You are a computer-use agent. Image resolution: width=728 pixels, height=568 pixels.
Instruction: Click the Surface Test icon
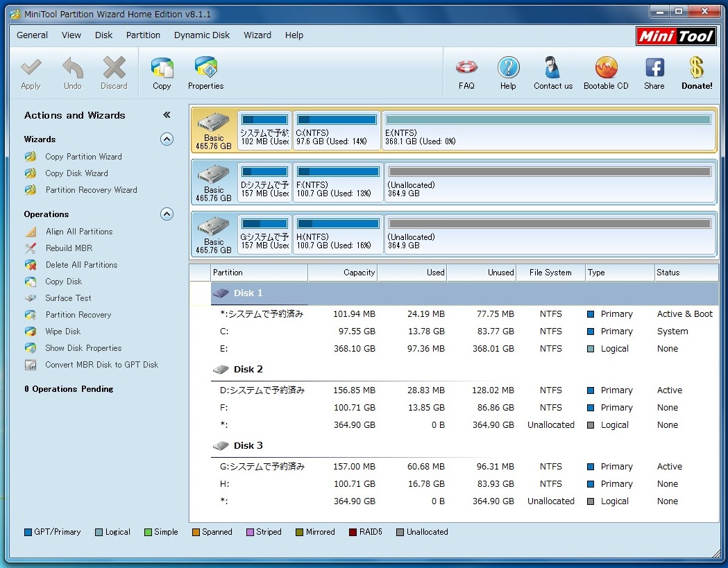31,298
